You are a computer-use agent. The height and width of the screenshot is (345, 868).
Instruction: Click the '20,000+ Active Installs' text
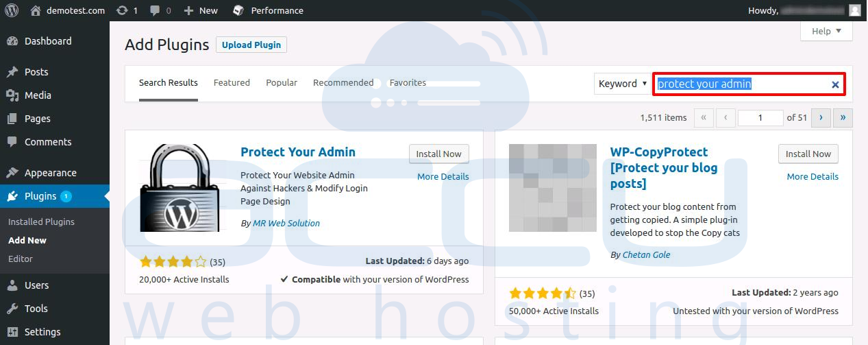click(x=184, y=279)
